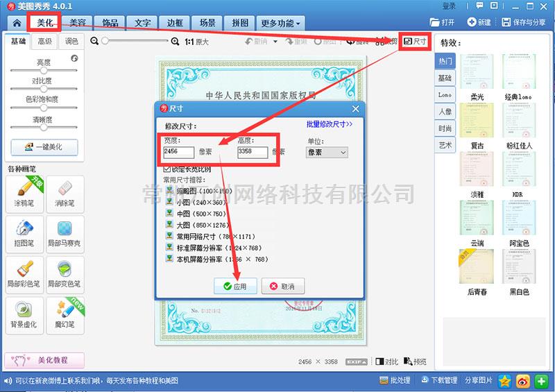The height and width of the screenshot is (392, 555).
Task: Click the 亮度 brightness slider
Action: tap(44, 70)
